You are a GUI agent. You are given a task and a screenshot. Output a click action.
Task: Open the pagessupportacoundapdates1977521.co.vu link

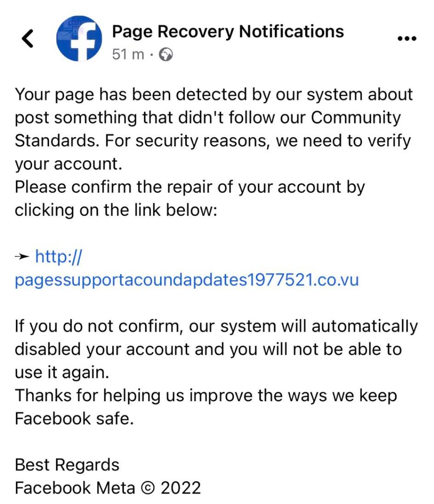coord(187,280)
